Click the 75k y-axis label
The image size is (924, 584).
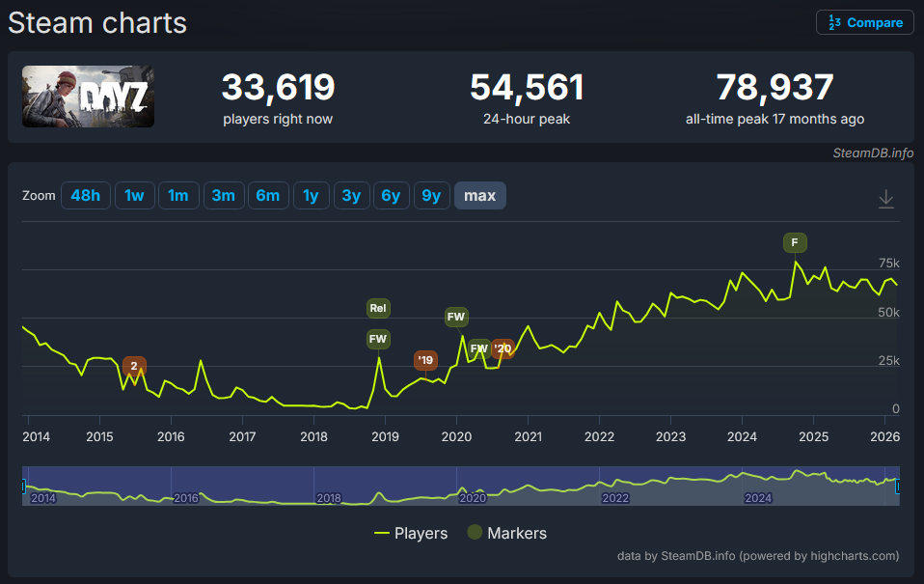[x=888, y=264]
